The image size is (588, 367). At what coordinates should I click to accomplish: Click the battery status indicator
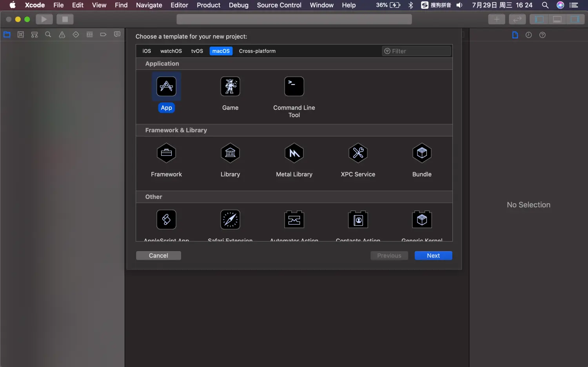388,5
